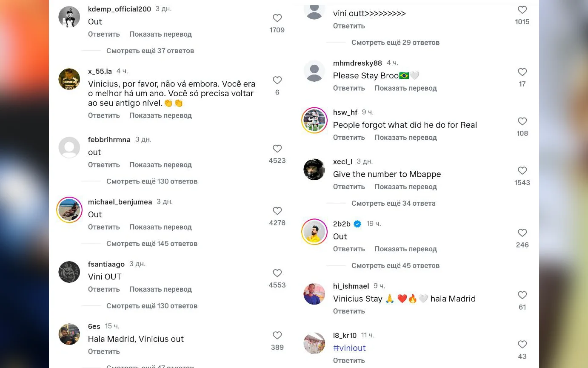Click the verified badge next to 2b2b
Screen dimensions: 588x368
tap(357, 224)
